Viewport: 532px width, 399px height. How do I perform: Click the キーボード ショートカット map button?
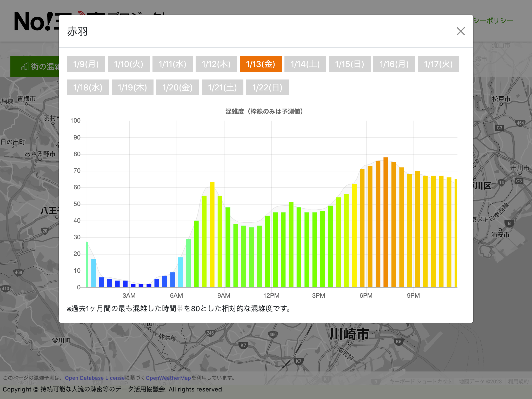[421, 381]
